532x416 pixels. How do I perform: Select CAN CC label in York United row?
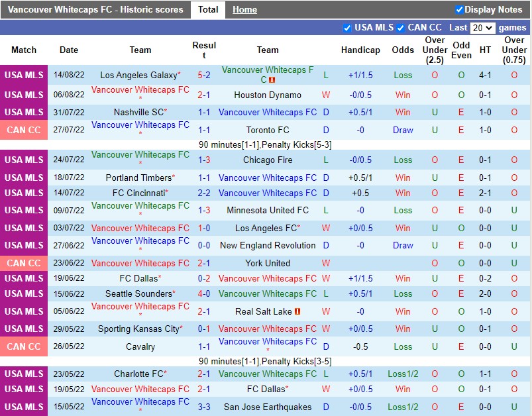click(x=24, y=264)
